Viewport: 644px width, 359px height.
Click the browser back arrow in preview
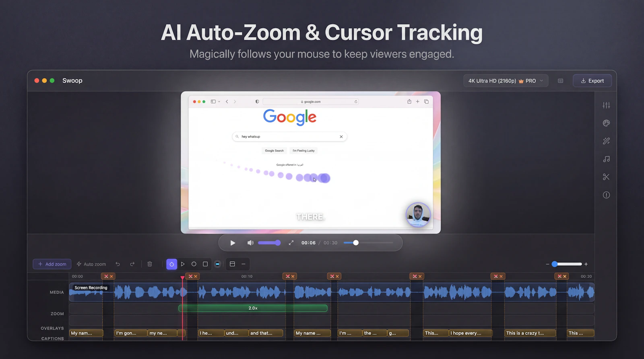(x=227, y=102)
